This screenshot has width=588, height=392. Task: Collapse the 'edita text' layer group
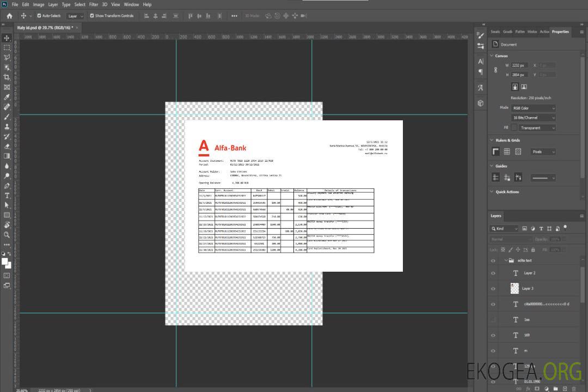click(505, 261)
